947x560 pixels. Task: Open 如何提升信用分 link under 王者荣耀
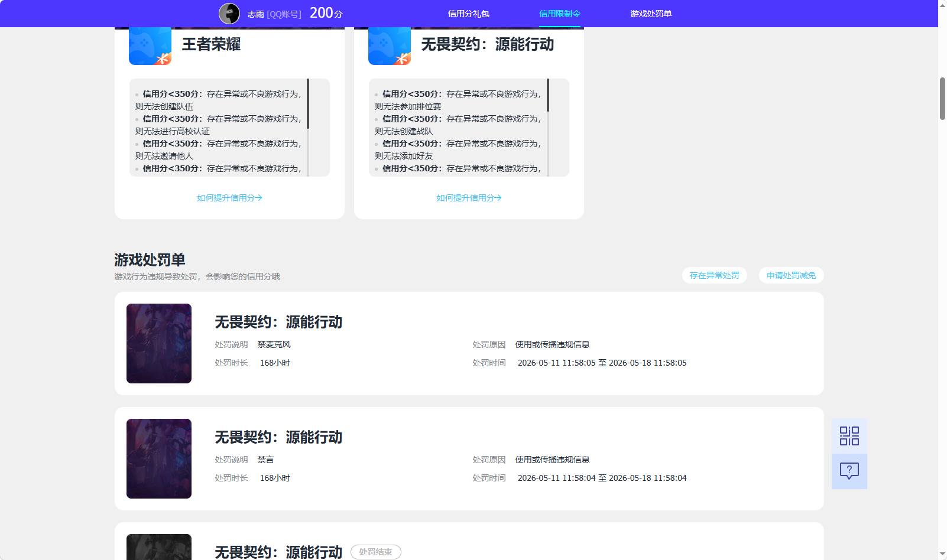229,198
